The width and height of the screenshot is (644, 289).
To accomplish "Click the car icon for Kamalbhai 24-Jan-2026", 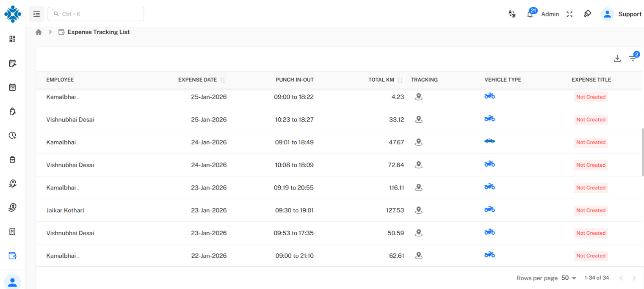I will [x=489, y=141].
